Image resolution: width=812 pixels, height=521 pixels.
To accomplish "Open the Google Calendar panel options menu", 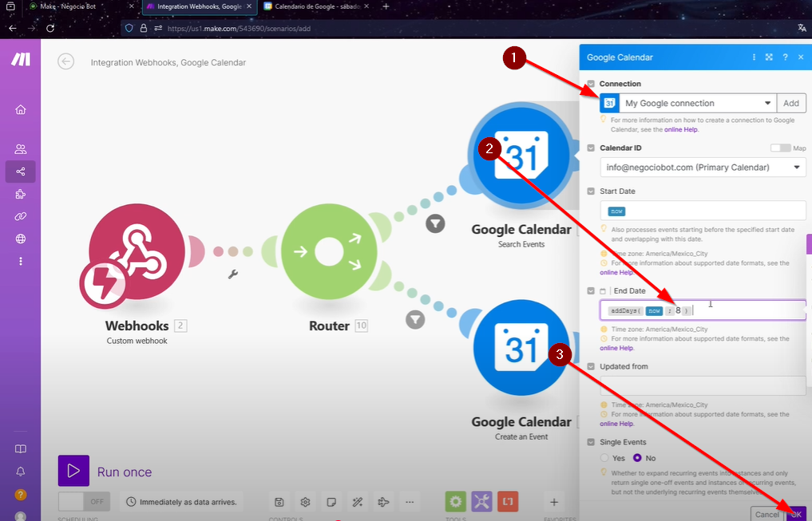I will [754, 57].
